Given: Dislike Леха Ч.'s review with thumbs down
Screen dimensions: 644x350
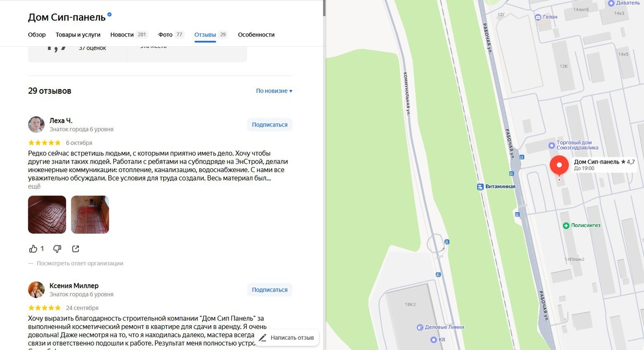Looking at the screenshot, I should point(57,249).
